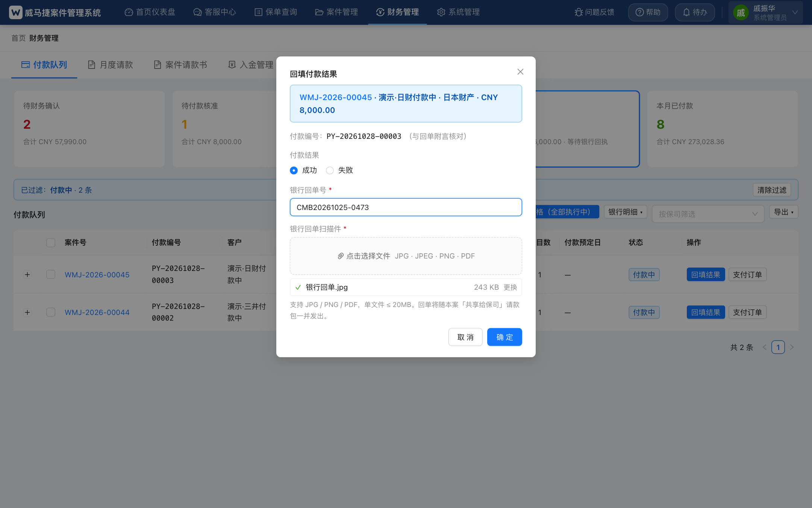
Task: Click the green 戚 user avatar
Action: point(741,13)
